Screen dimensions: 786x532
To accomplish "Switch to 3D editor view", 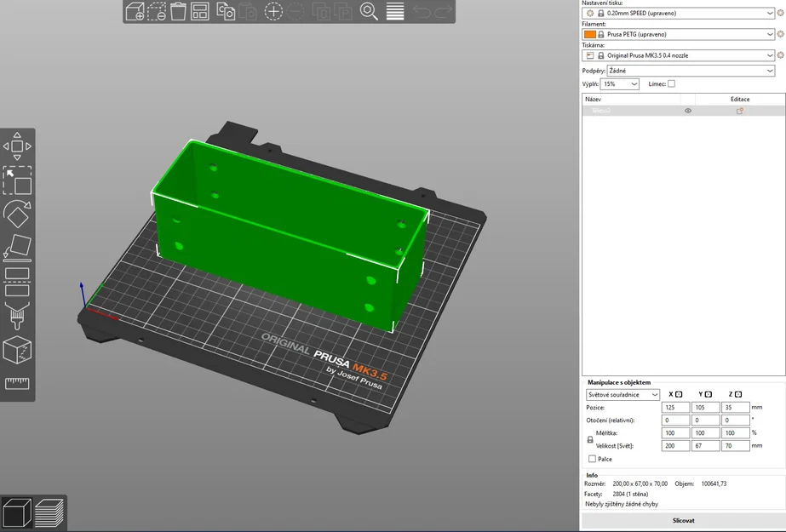I will pos(17,513).
